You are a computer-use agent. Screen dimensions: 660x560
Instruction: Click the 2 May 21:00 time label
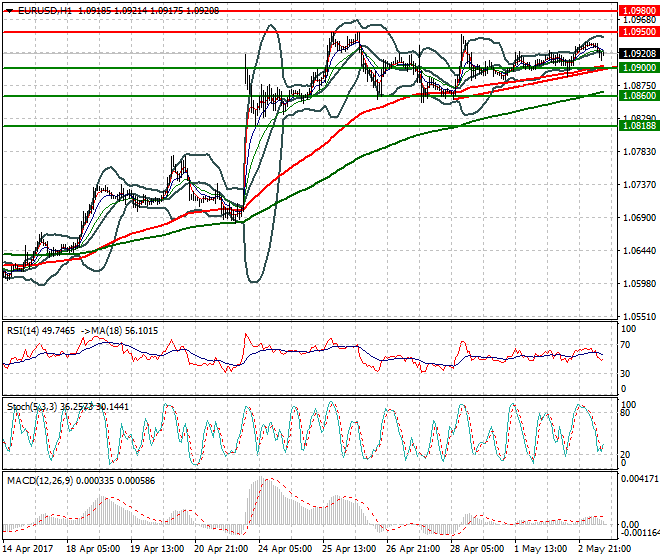pos(605,549)
